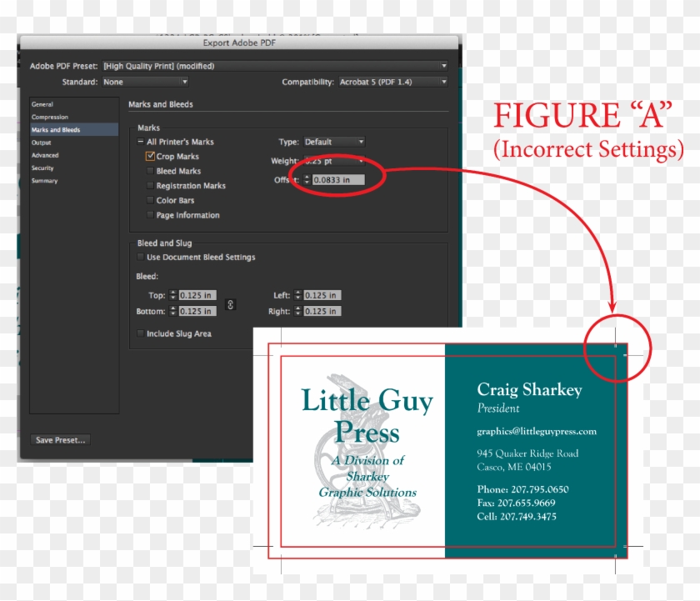Enable Include Slug Area
This screenshot has width=700, height=601.
[139, 333]
